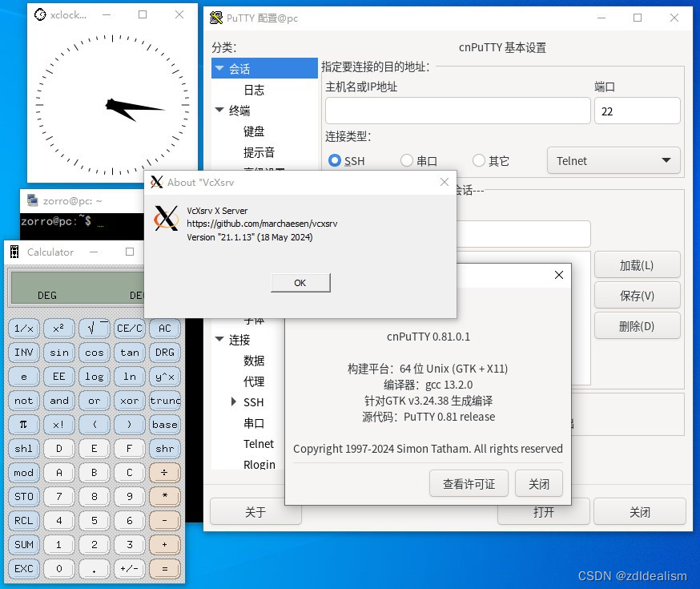This screenshot has height=589, width=700.
Task: Click the calculator AC key
Action: 165,329
